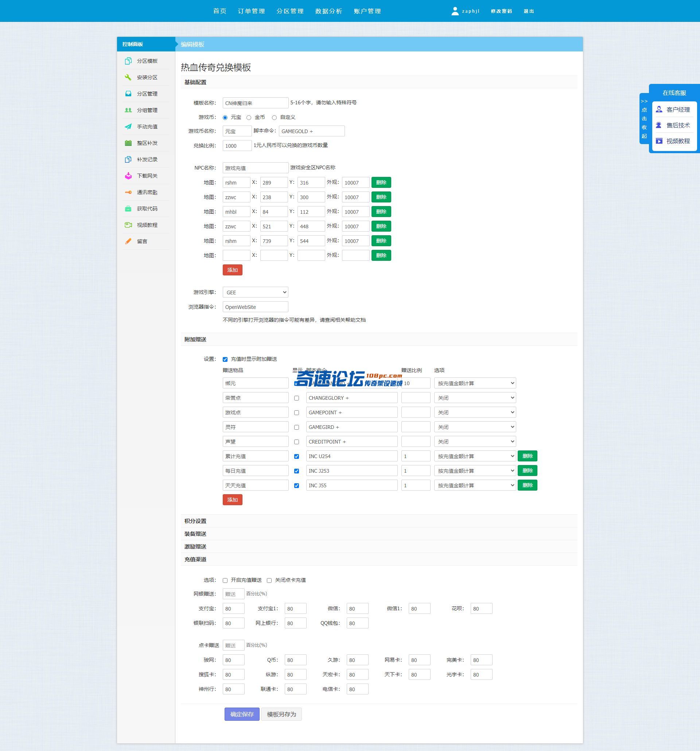This screenshot has width=700, height=751.
Task: Collapse the online service panel via 点击收起
Action: 644,119
